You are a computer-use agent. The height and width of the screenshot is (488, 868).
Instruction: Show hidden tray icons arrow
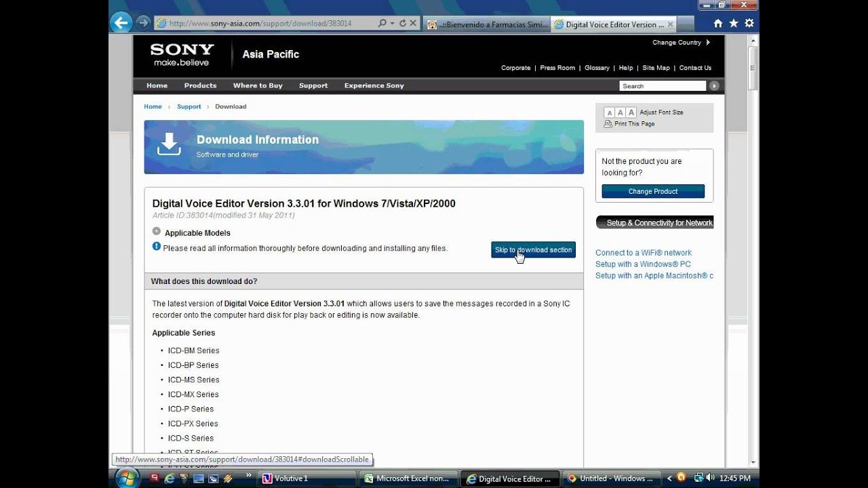pyautogui.click(x=670, y=479)
